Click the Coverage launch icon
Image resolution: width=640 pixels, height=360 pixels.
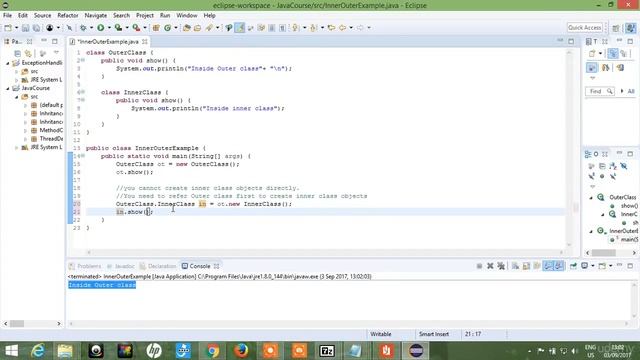[x=118, y=28]
